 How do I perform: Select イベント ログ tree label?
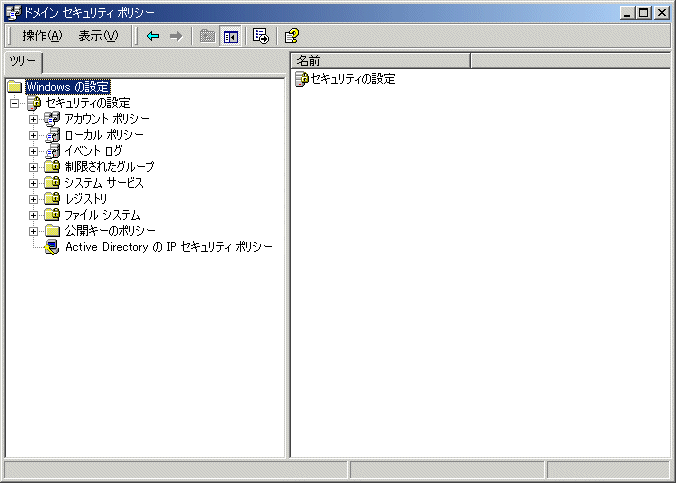[x=93, y=151]
